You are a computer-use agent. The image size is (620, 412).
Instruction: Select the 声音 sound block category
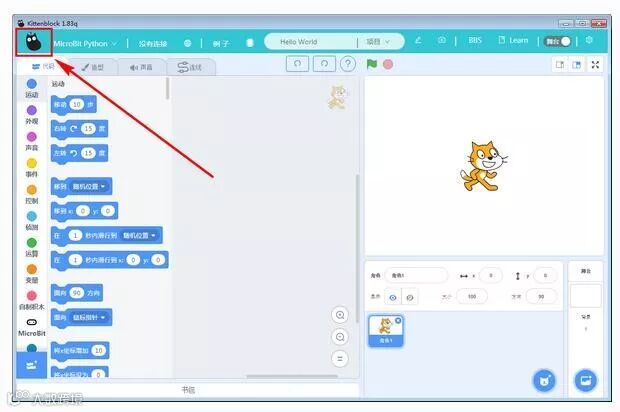tap(32, 142)
